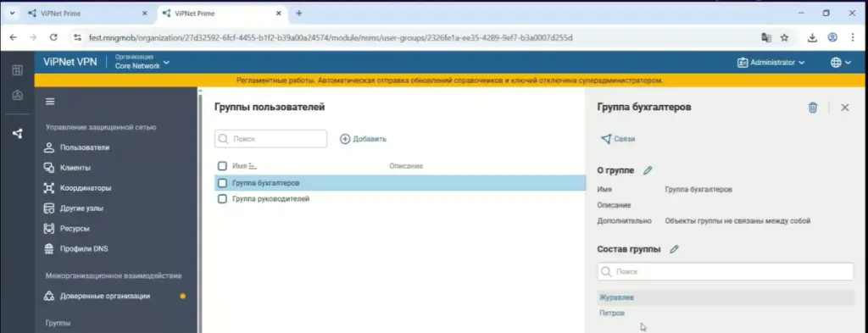Viewport: 868px width, 333px height.
Task: Collapse the sidebar with the hamburger icon
Action: 50,101
